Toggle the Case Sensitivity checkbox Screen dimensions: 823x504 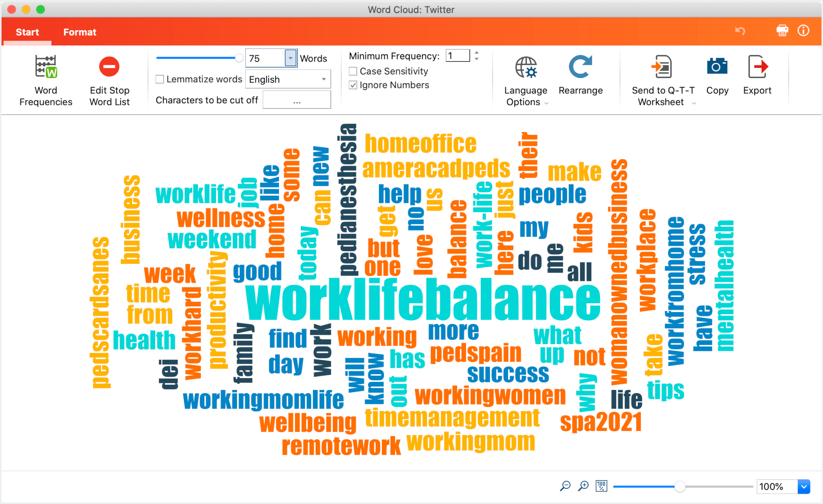click(353, 70)
